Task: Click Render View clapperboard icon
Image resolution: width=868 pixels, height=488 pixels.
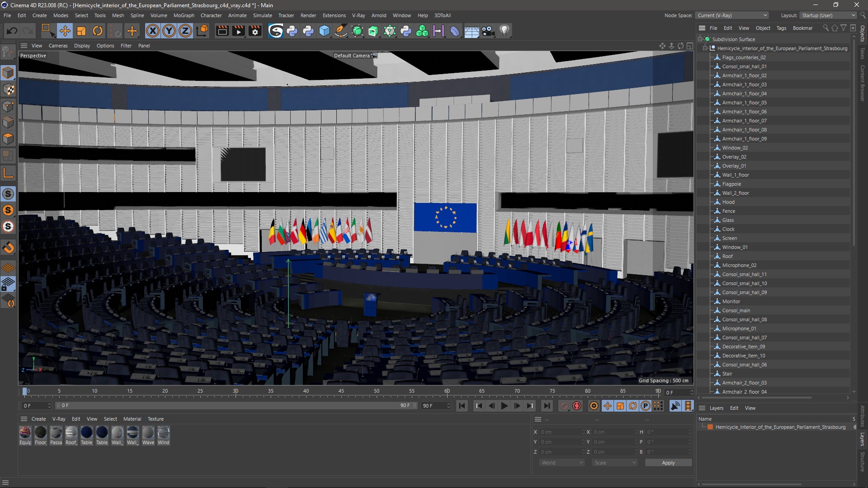Action: coord(222,31)
